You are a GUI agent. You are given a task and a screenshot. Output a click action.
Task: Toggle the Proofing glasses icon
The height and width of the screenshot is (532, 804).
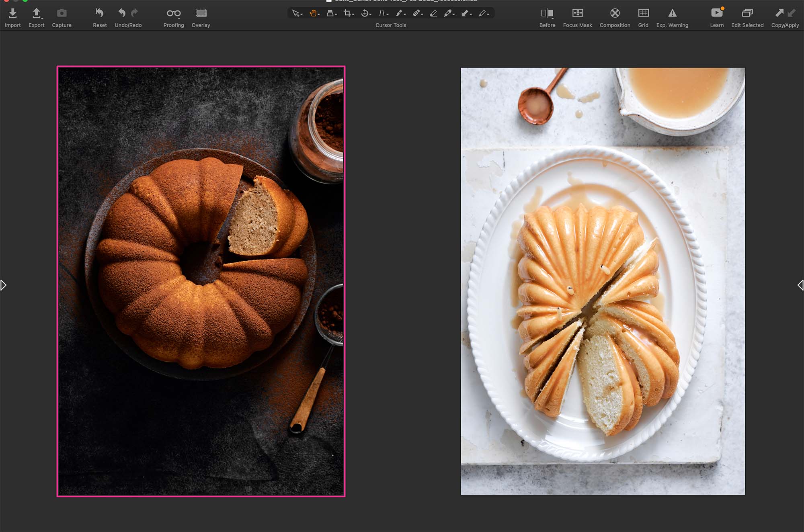tap(174, 13)
